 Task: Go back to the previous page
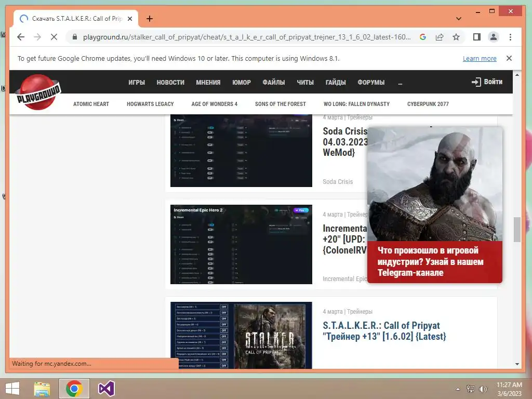[21, 37]
